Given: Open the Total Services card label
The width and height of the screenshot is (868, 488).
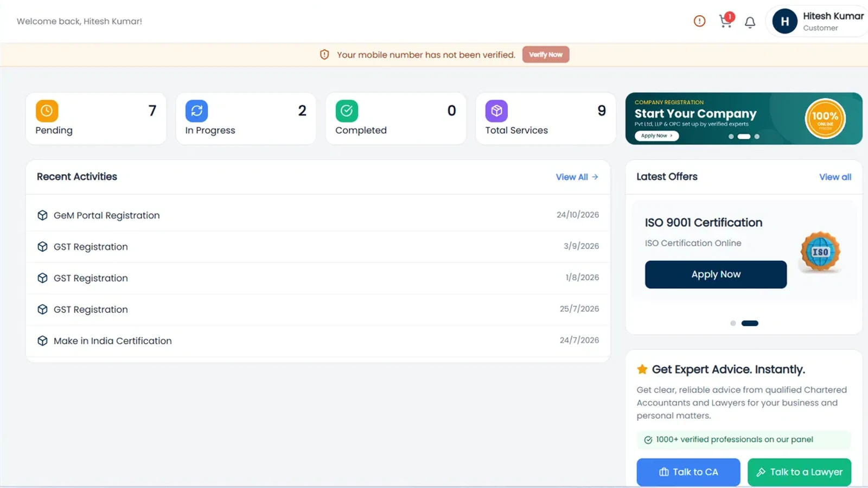Looking at the screenshot, I should [516, 130].
